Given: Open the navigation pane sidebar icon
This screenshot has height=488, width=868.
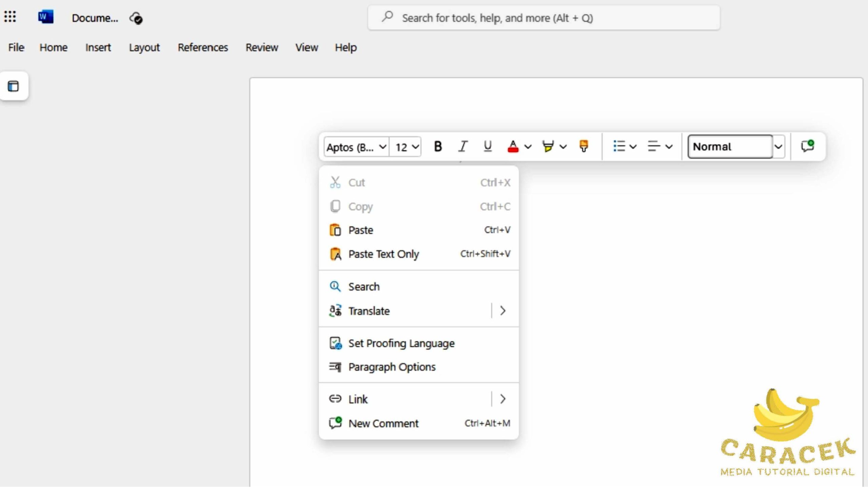Looking at the screenshot, I should (x=14, y=86).
